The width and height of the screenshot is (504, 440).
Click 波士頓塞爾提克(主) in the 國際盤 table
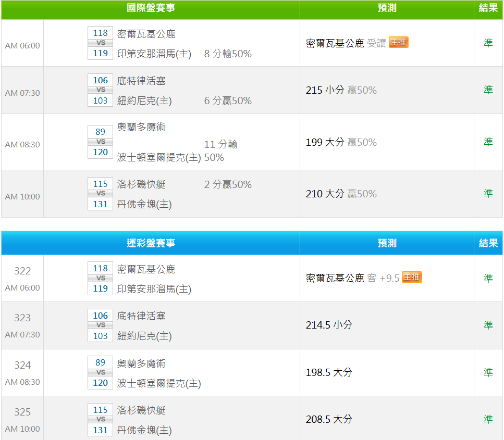click(x=159, y=157)
